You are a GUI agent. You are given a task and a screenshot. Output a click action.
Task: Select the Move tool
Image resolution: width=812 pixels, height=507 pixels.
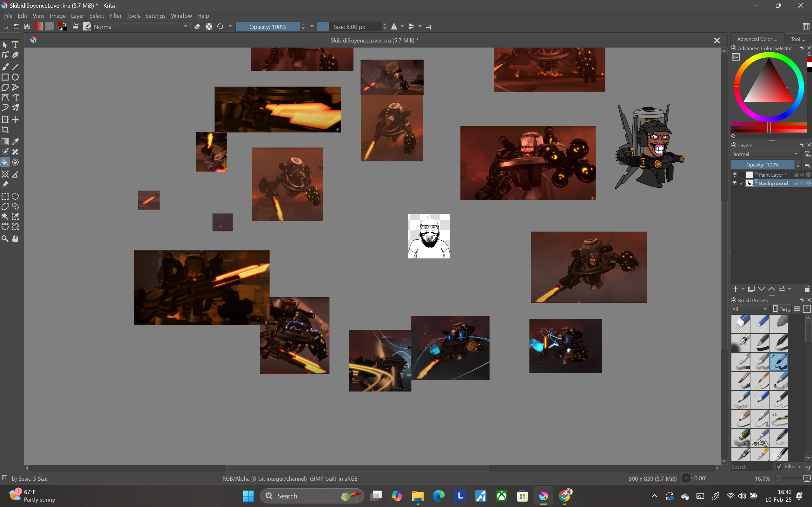pyautogui.click(x=15, y=120)
